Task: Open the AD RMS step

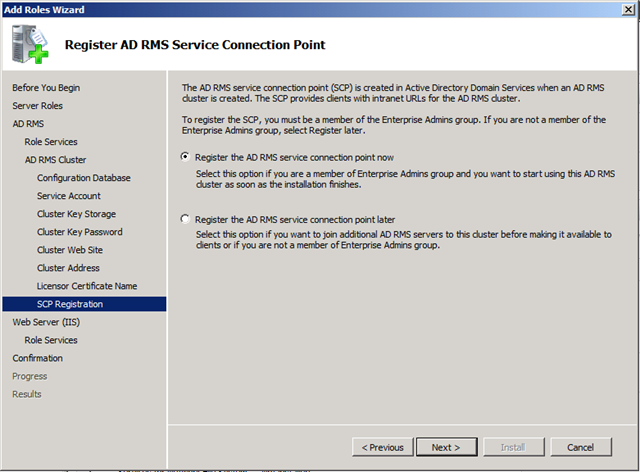Action: click(28, 124)
